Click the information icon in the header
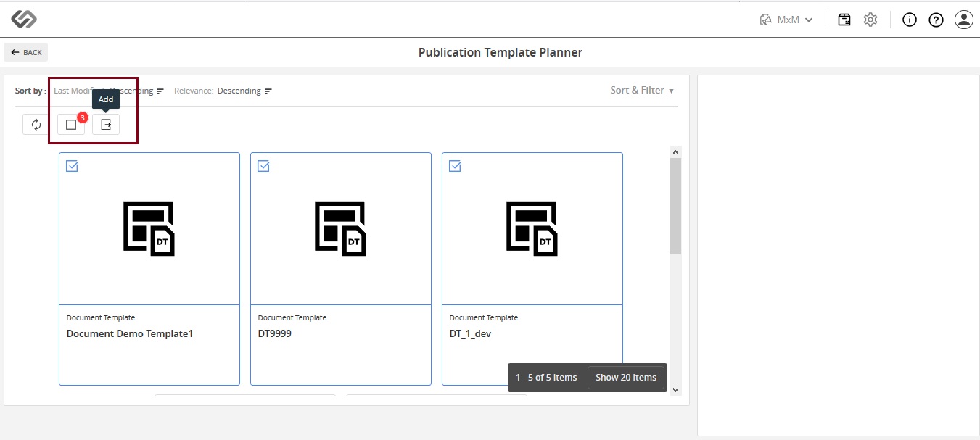 tap(910, 20)
